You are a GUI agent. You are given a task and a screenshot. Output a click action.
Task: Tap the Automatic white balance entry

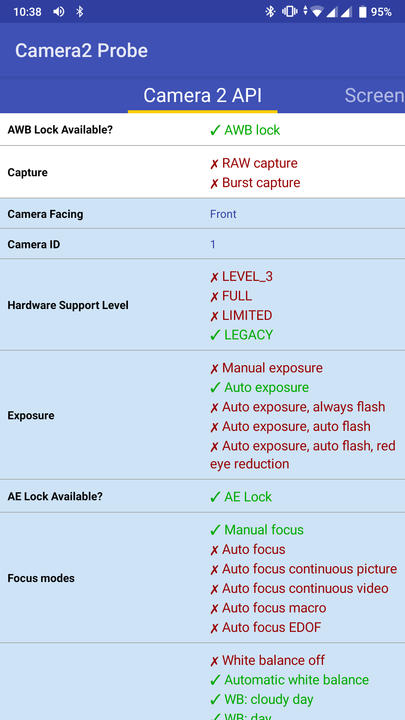pos(297,680)
